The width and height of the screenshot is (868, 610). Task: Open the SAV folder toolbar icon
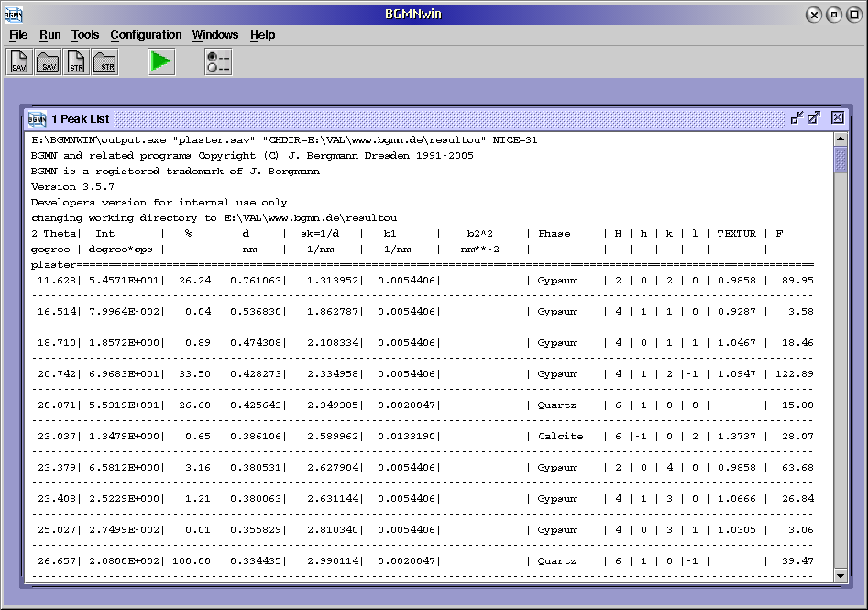[x=49, y=61]
